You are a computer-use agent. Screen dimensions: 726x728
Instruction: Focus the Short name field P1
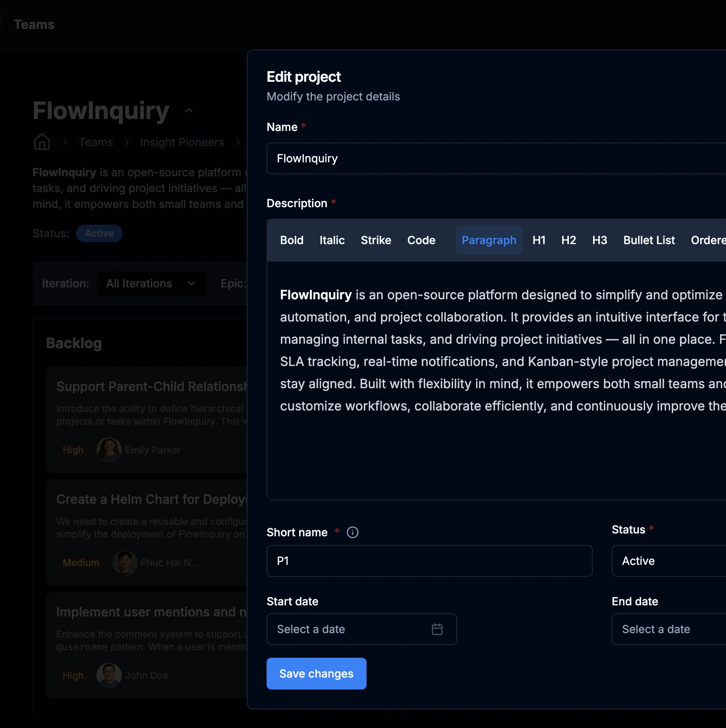tap(429, 561)
